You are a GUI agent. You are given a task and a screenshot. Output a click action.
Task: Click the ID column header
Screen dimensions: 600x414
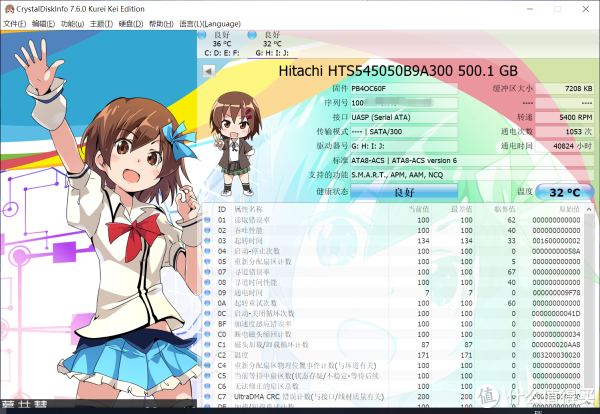pos(222,209)
